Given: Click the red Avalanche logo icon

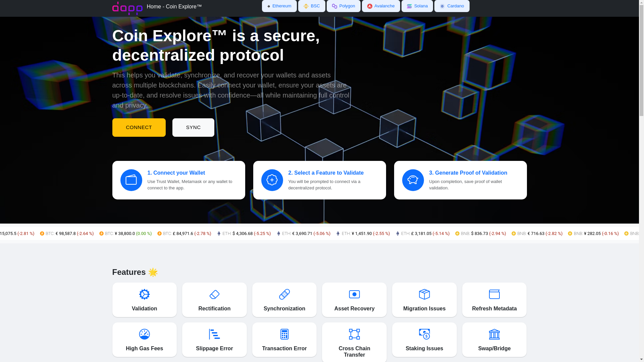Looking at the screenshot, I should (x=370, y=6).
